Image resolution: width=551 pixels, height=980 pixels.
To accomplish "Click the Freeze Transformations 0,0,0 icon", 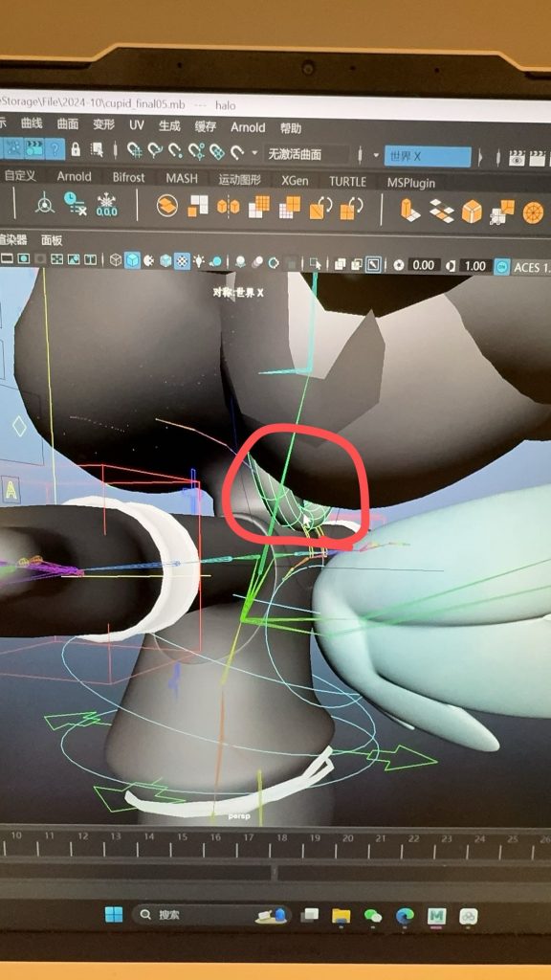I will pyautogui.click(x=107, y=205).
